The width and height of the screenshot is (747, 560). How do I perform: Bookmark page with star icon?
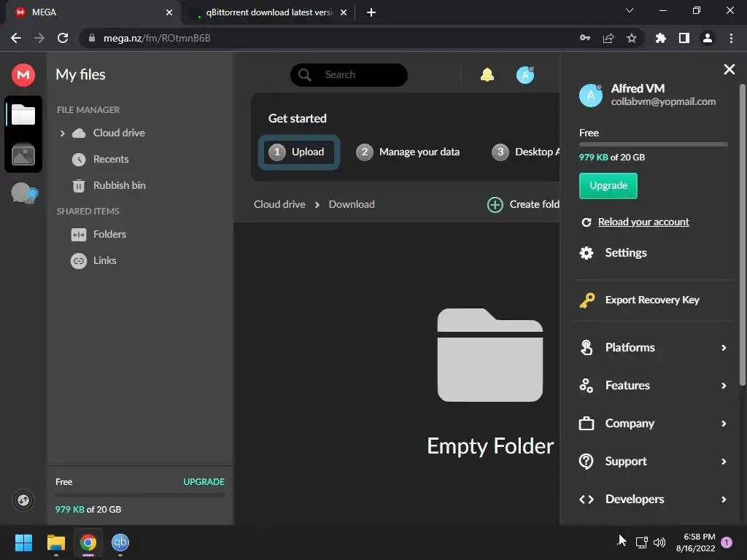pyautogui.click(x=632, y=38)
